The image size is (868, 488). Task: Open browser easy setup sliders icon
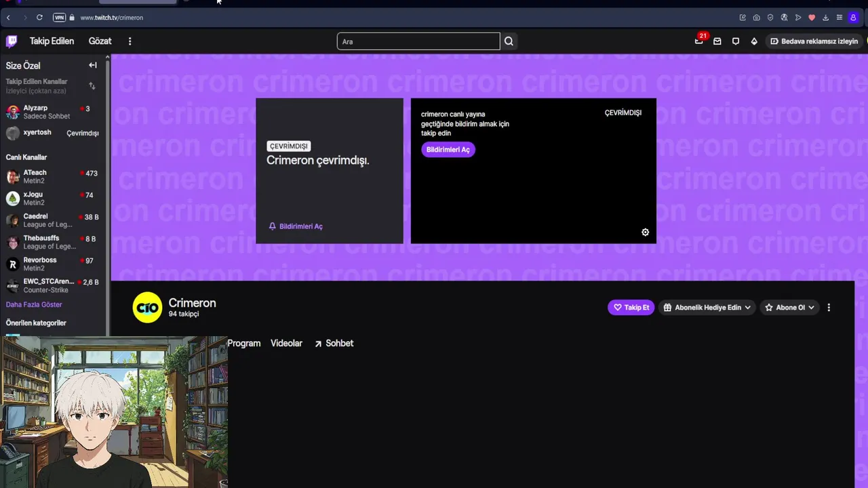click(x=840, y=18)
